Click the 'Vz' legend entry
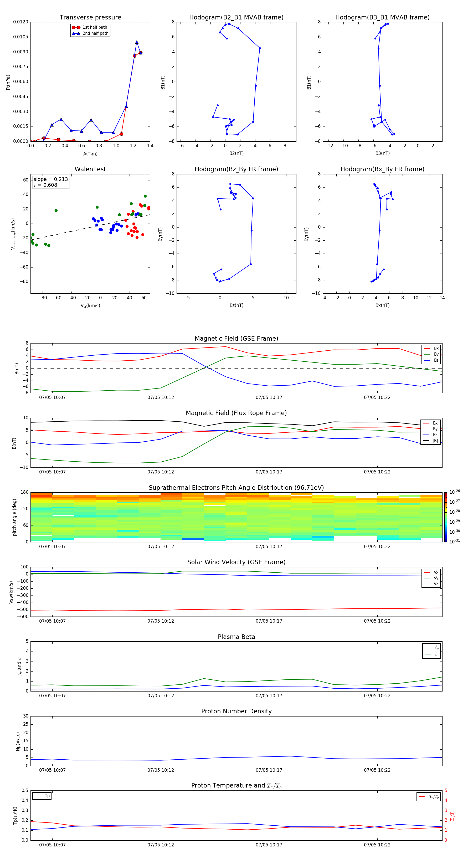Image resolution: width=473 pixels, height=868 pixels. tap(431, 584)
